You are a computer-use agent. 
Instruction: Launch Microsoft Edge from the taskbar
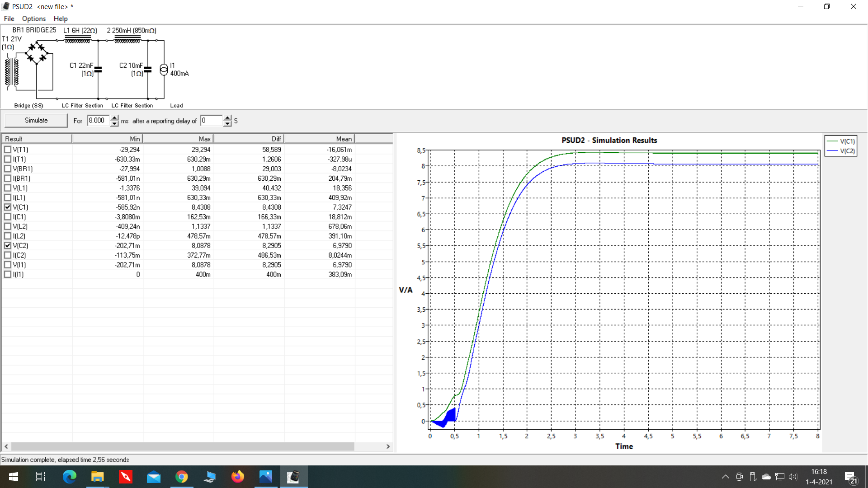click(x=69, y=477)
